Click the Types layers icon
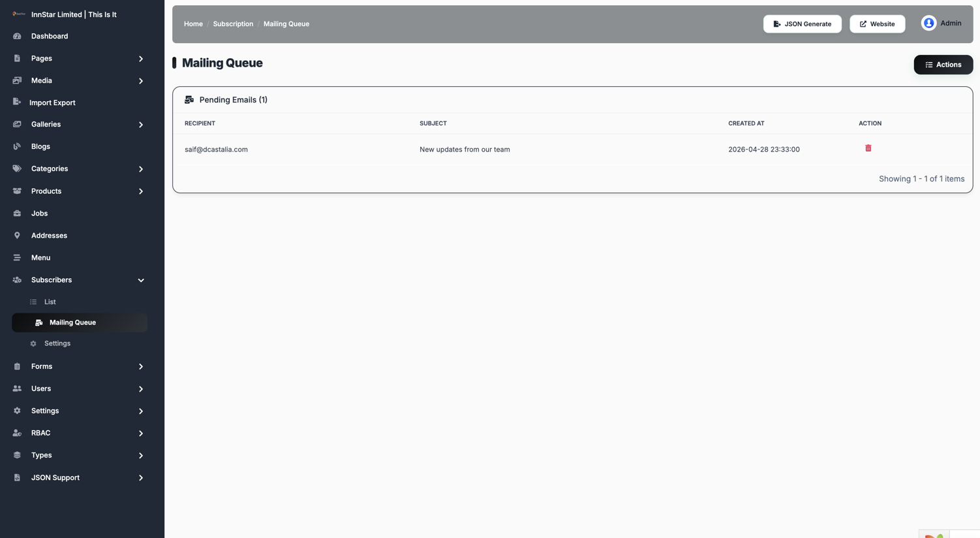980x538 pixels. pyautogui.click(x=17, y=455)
